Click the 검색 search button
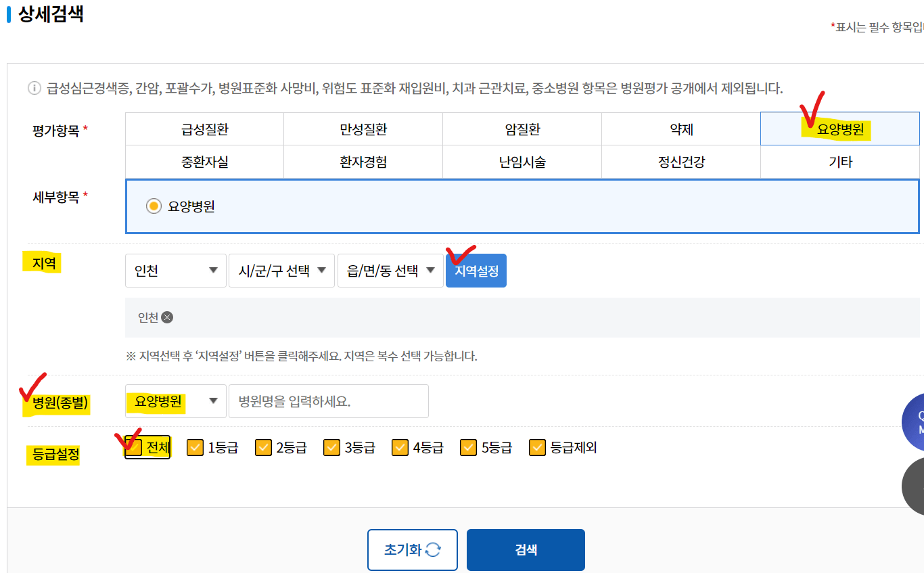The height and width of the screenshot is (573, 924). click(x=526, y=550)
